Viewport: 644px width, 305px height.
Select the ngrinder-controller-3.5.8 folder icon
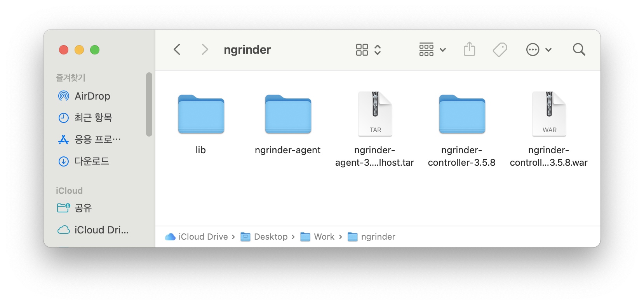[x=462, y=114]
